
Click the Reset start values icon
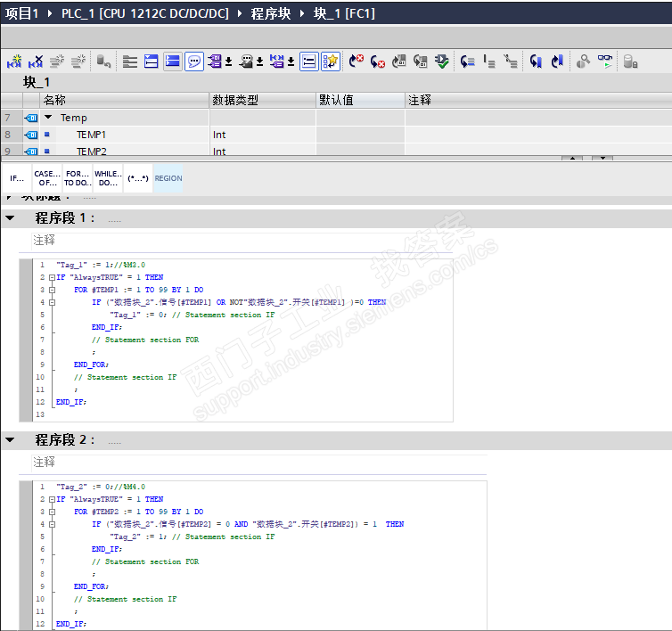pyautogui.click(x=103, y=61)
